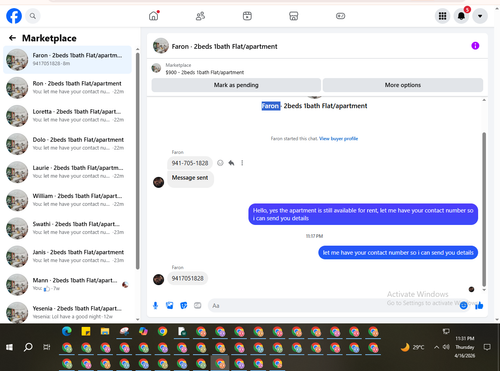This screenshot has height=371, width=500.
Task: Click the Facebook search magnifier icon
Action: 33,16
